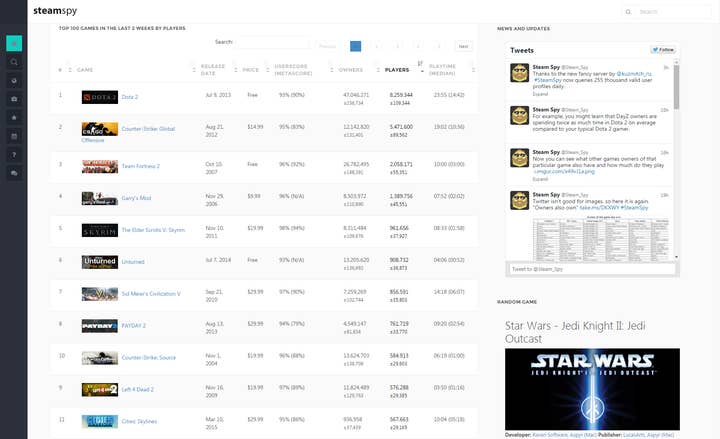Click the Dota 2 thumbnail image
The height and width of the screenshot is (439, 720).
[100, 97]
